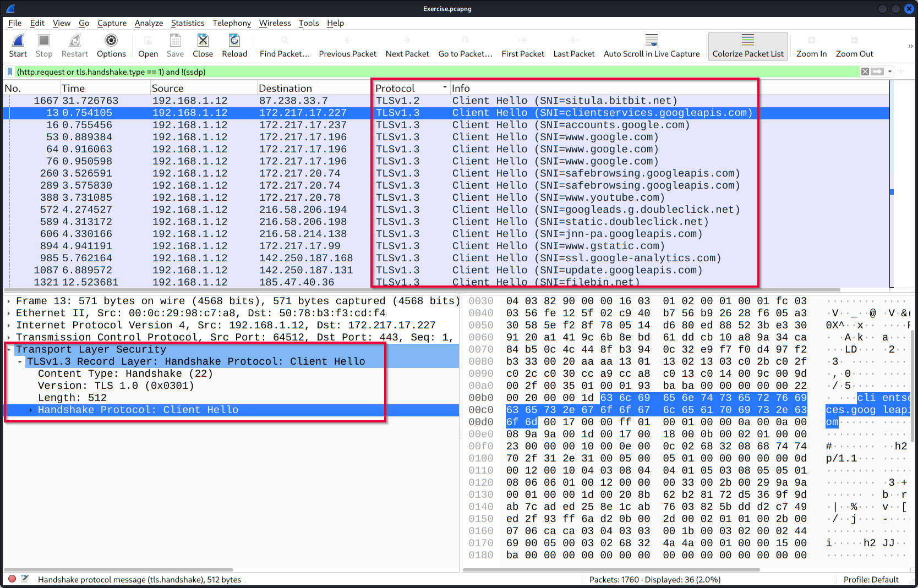Screen dimensions: 918x588
Task: Click Profile: Default in status bar
Action: click(871, 579)
